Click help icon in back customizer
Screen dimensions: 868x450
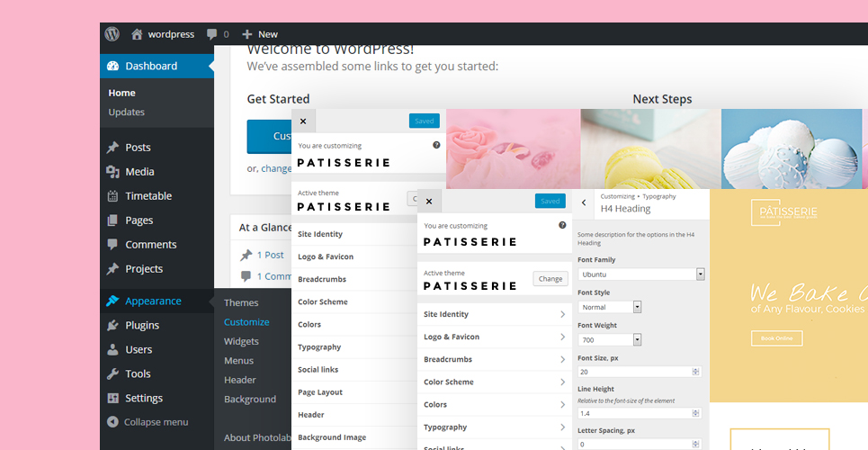(436, 145)
